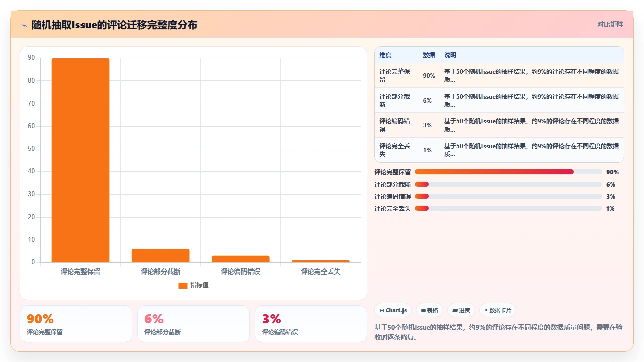Select the 数据卡片 tag chip
Viewport: 644px width, 362px height.
pos(498,310)
